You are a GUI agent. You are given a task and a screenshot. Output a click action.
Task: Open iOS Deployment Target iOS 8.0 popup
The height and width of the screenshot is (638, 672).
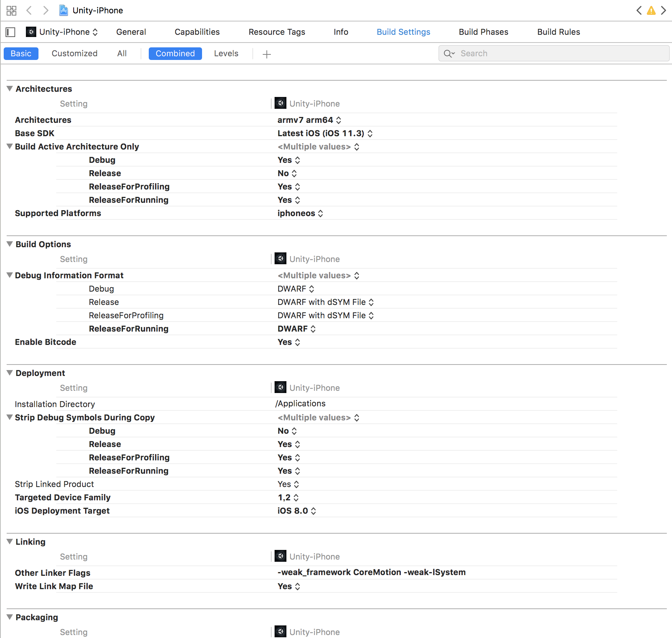pos(297,511)
